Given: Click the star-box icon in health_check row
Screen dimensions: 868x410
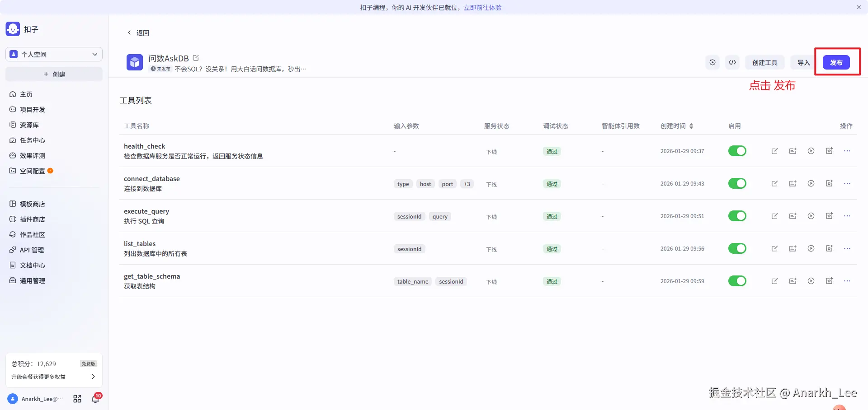Looking at the screenshot, I should click(829, 151).
